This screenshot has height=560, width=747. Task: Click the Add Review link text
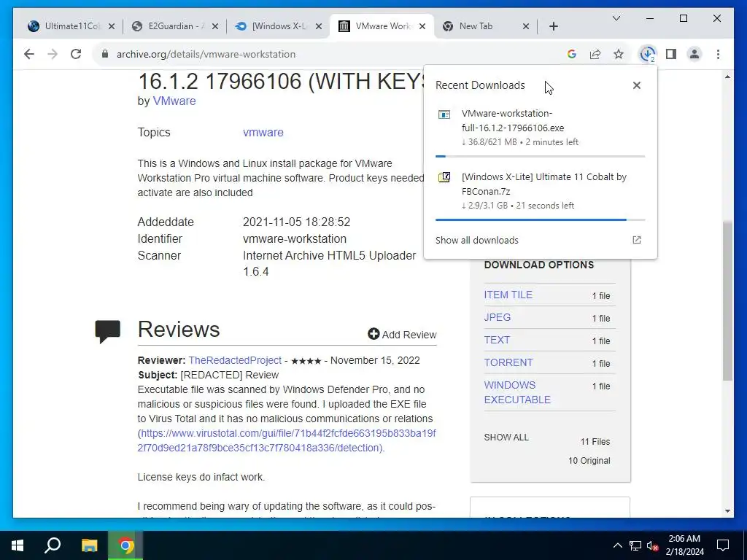coord(409,335)
